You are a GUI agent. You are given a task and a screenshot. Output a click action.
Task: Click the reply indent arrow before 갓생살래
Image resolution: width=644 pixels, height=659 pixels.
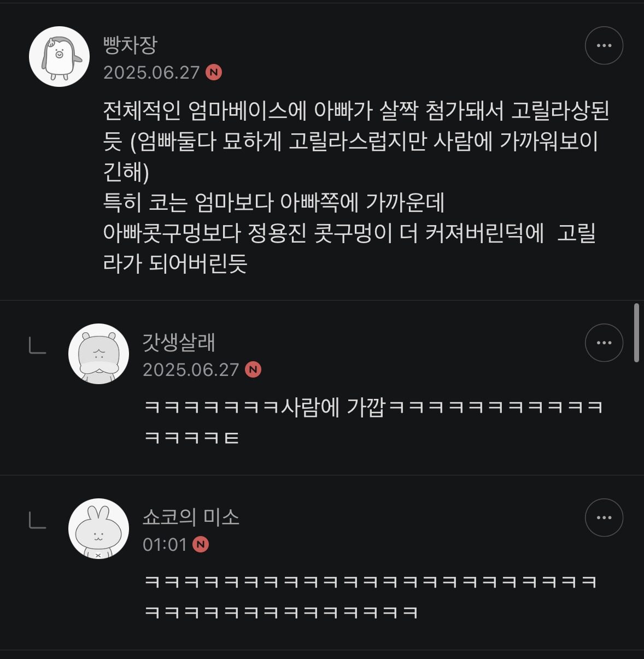coord(37,345)
